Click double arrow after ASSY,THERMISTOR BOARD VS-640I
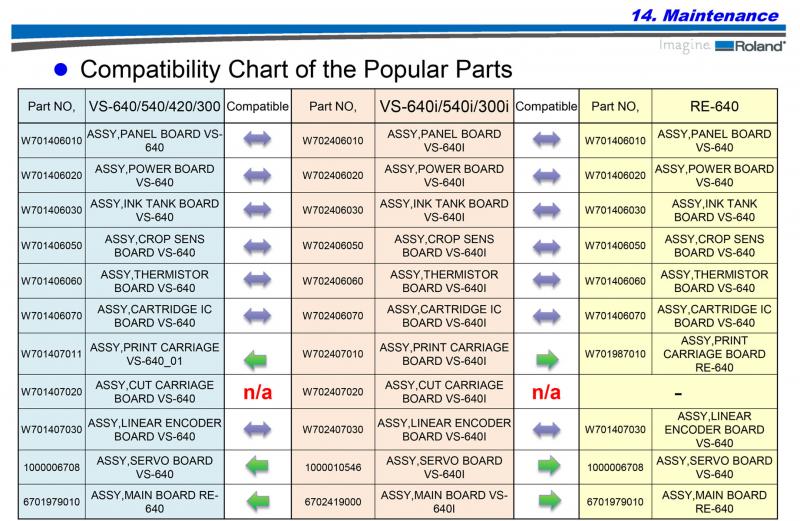This screenshot has height=521, width=800. [546, 280]
